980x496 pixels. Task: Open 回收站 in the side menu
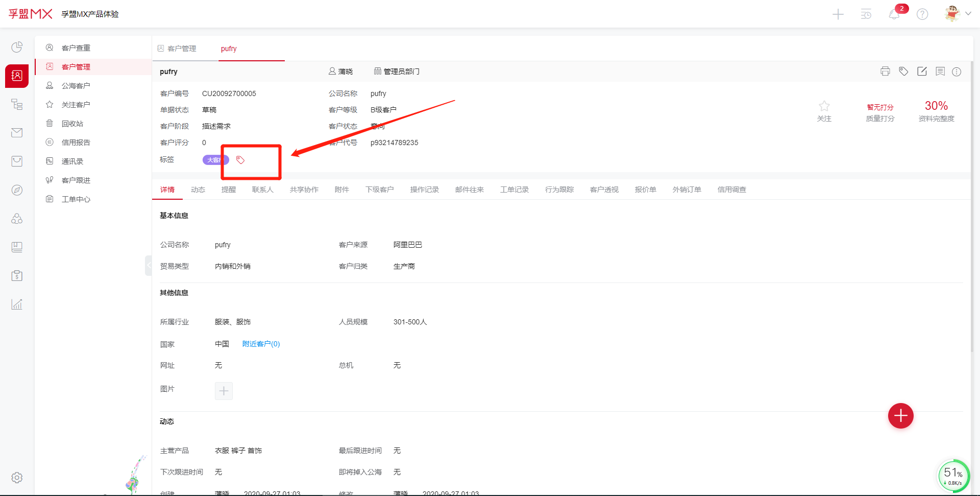tap(72, 124)
